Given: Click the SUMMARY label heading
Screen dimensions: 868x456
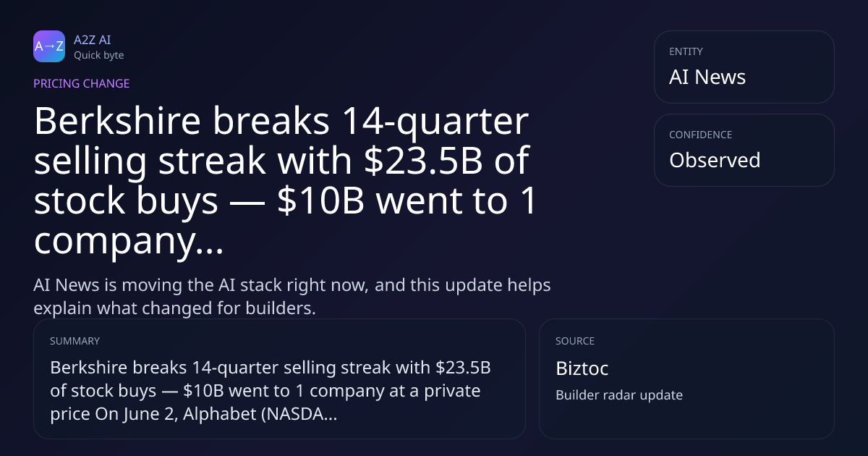Looking at the screenshot, I should click(75, 341).
